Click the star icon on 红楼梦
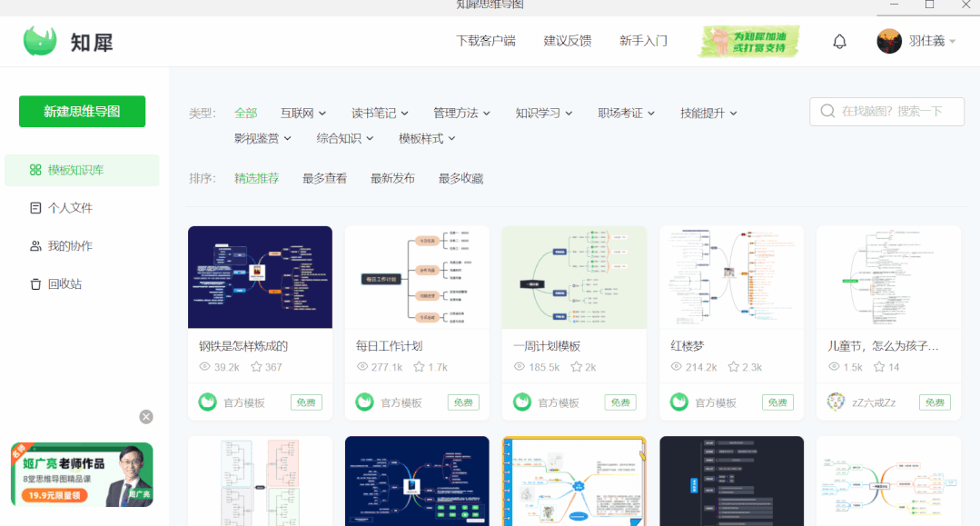This screenshot has height=526, width=980. pos(733,366)
